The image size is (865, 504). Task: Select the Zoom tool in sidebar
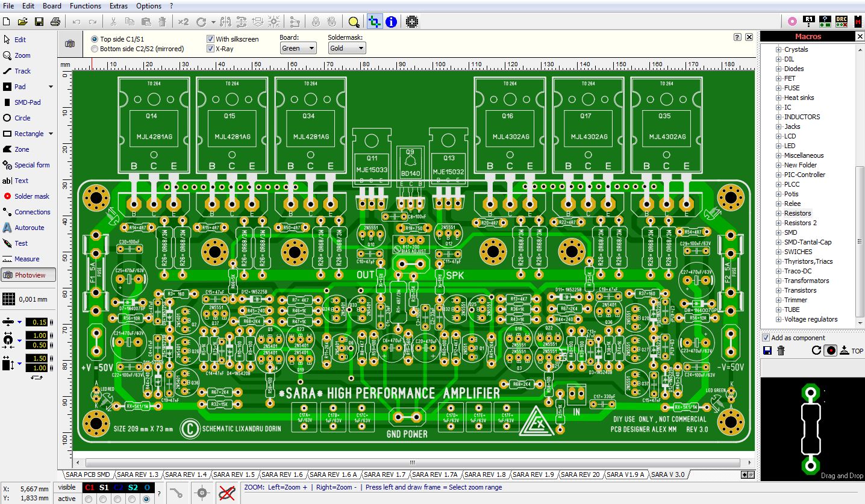(17, 55)
